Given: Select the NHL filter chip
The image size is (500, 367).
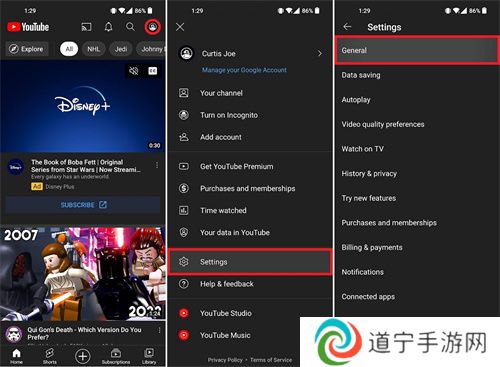Looking at the screenshot, I should (x=94, y=49).
